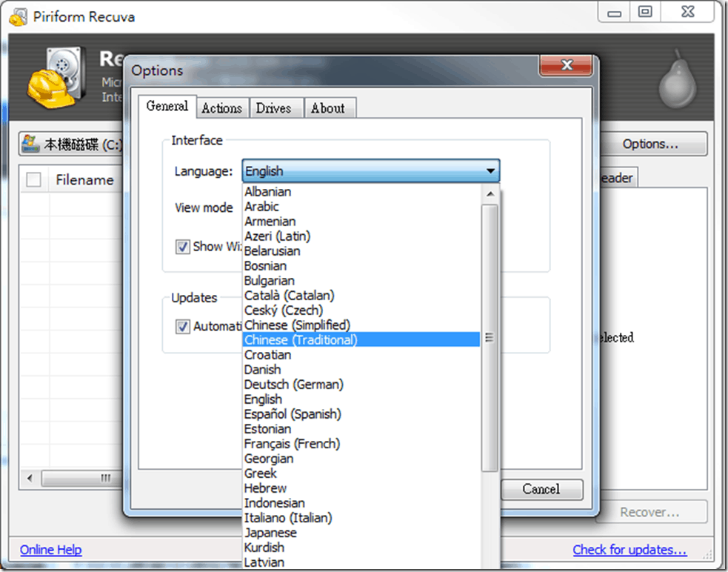Click the Piriform pear logo
Image resolution: width=728 pixels, height=572 pixels.
pos(678,79)
